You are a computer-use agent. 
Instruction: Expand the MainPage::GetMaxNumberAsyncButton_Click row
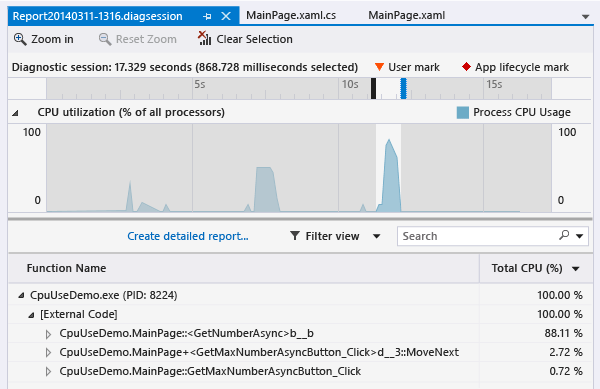tap(48, 371)
